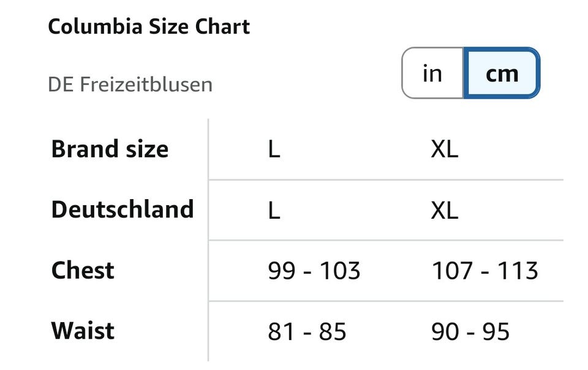Click waist measurement 90 - 95
Viewport: 588px width, 370px height.
click(470, 331)
